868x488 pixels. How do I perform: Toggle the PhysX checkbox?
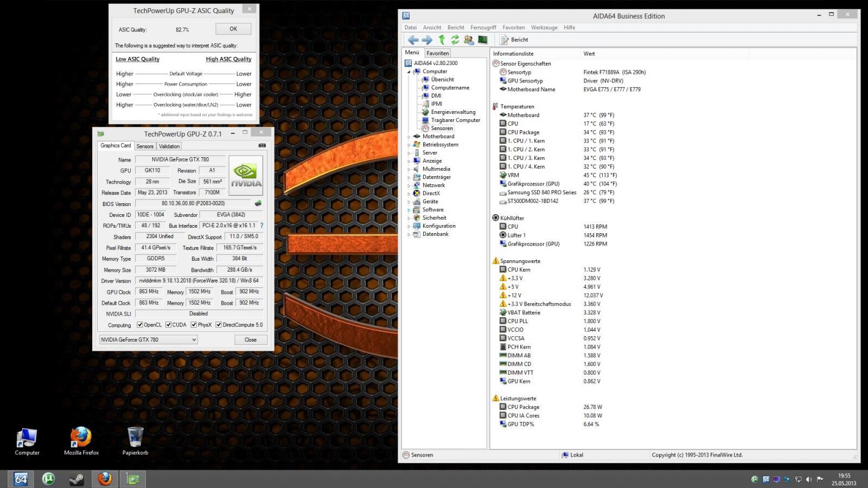pos(194,325)
